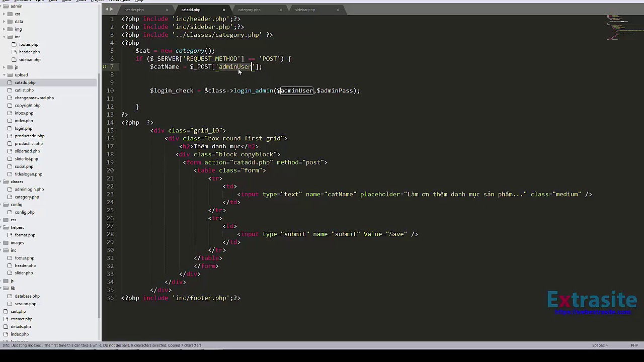This screenshot has height=362, width=644.
Task: Open sliderlist.php in the sidebar
Action: pyautogui.click(x=26, y=159)
